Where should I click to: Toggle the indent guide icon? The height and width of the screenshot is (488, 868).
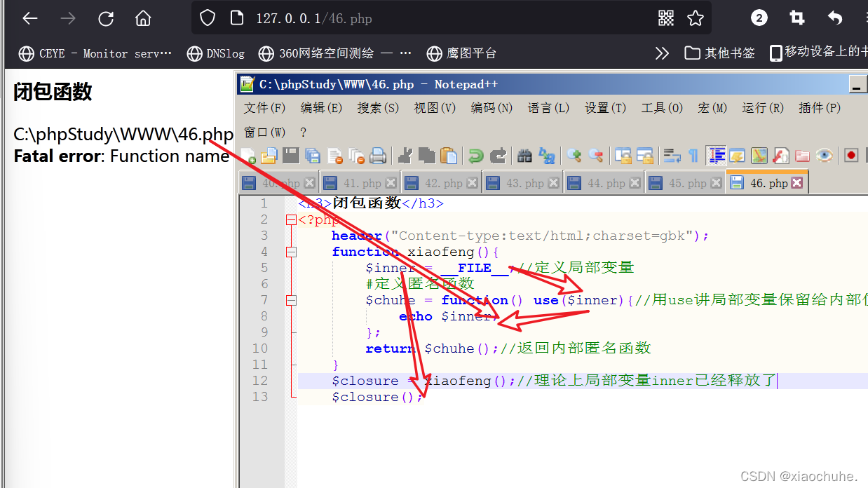(x=716, y=156)
